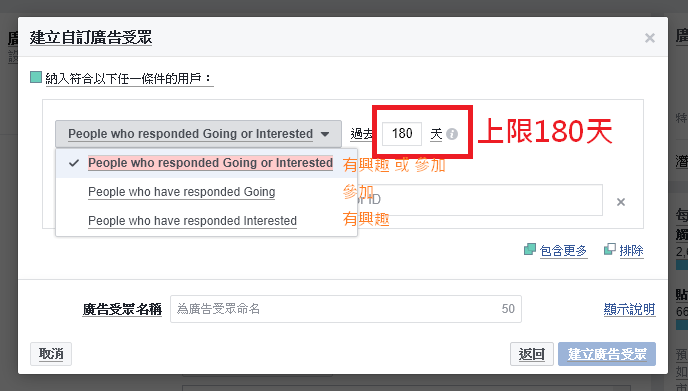
Task: Click the event ID text field
Action: pyautogui.click(x=480, y=200)
